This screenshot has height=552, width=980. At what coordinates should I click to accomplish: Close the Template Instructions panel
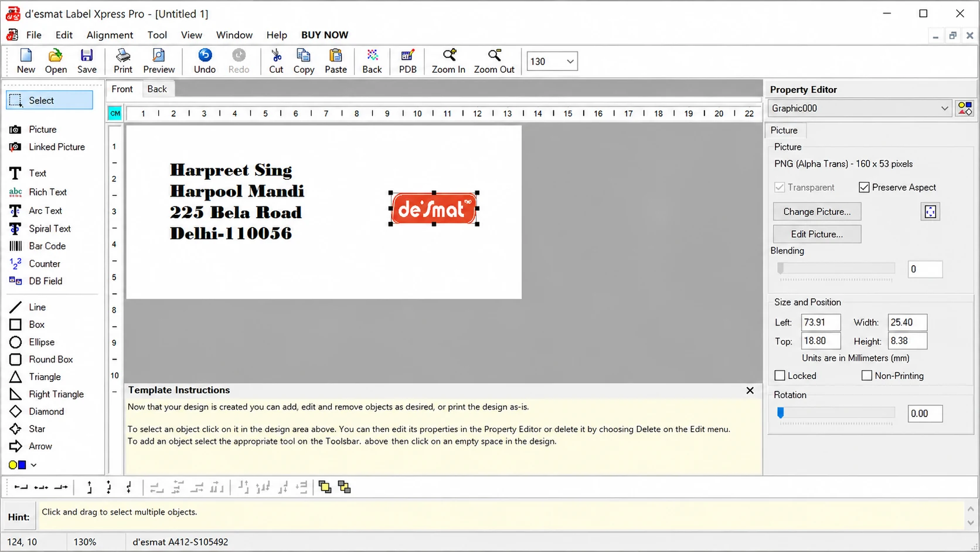click(750, 391)
